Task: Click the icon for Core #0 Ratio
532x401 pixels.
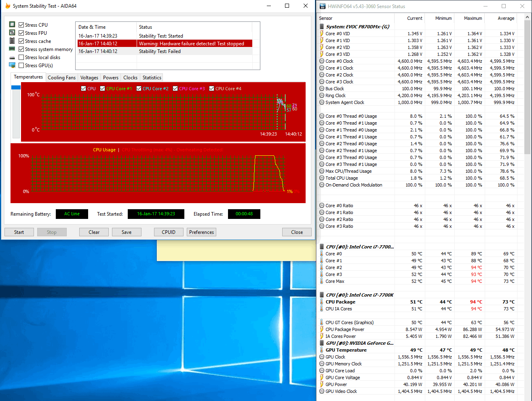Action: 322,206
